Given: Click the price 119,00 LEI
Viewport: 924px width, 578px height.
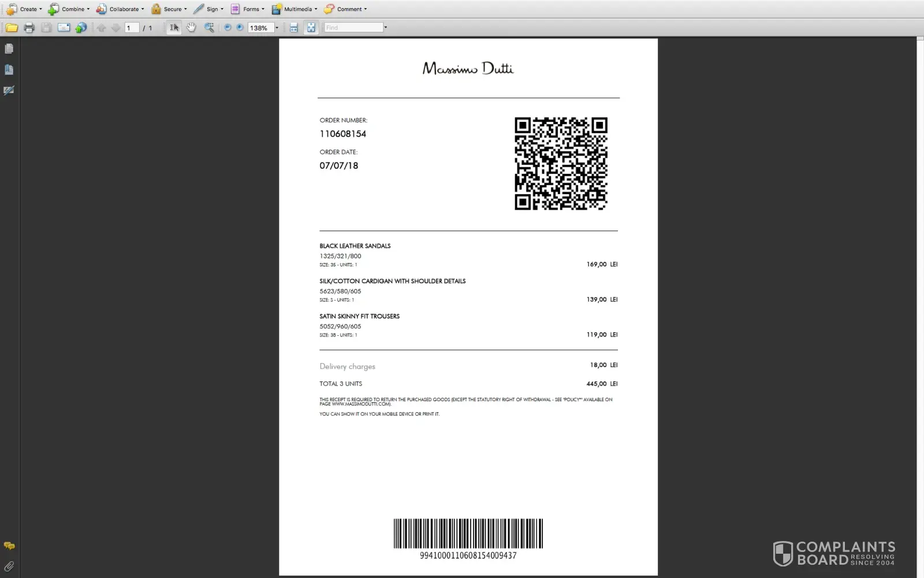Looking at the screenshot, I should (x=602, y=335).
